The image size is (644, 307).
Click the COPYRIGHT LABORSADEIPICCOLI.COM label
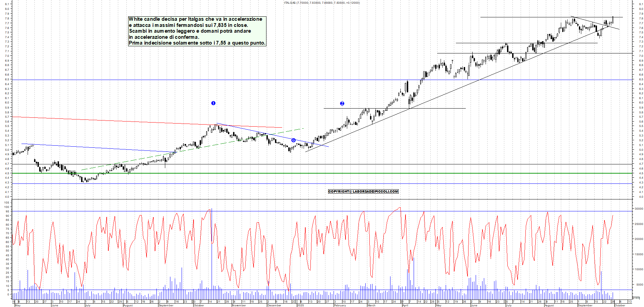pyautogui.click(x=363, y=192)
